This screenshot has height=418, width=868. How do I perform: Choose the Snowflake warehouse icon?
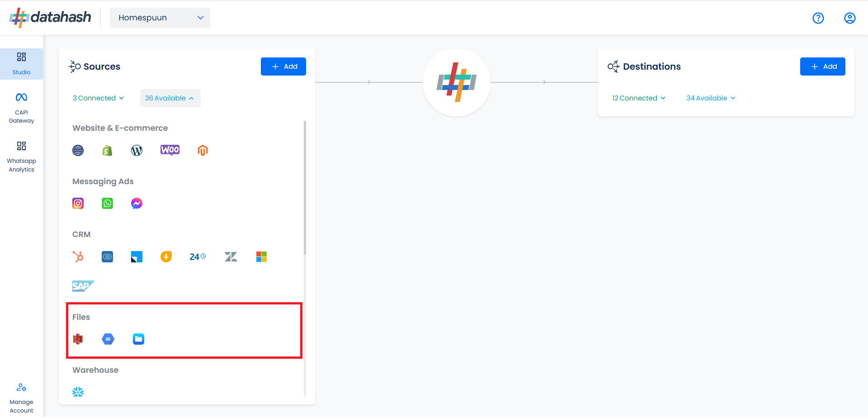click(x=78, y=392)
